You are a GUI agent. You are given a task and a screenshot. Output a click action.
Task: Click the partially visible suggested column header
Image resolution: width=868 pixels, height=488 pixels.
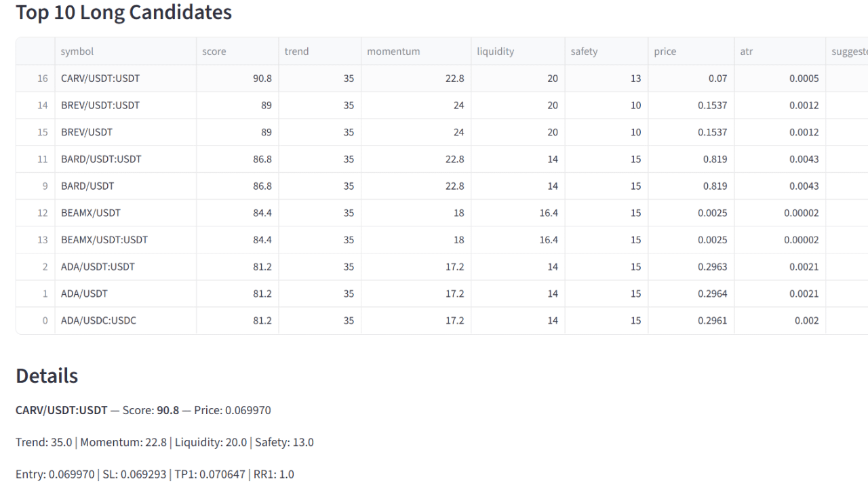[x=849, y=52]
